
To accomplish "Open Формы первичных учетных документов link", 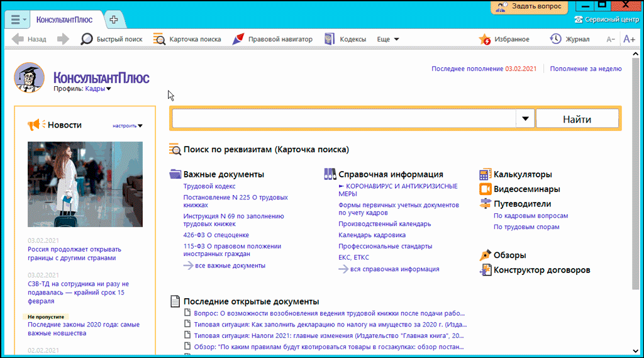I will (398, 209).
